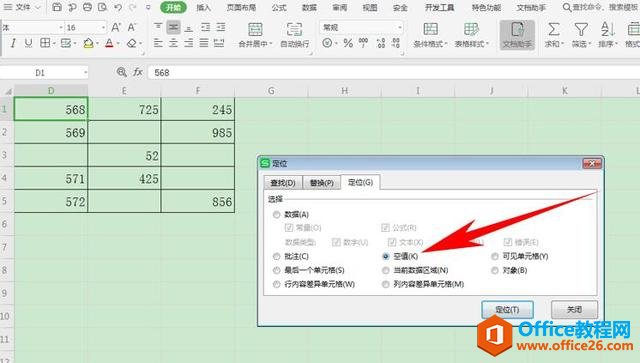Select the 当前数据区域(N) radio option

tap(386, 270)
